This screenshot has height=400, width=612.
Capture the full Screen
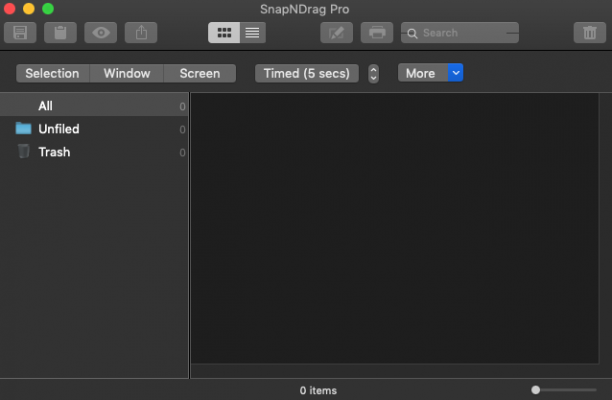pos(200,73)
